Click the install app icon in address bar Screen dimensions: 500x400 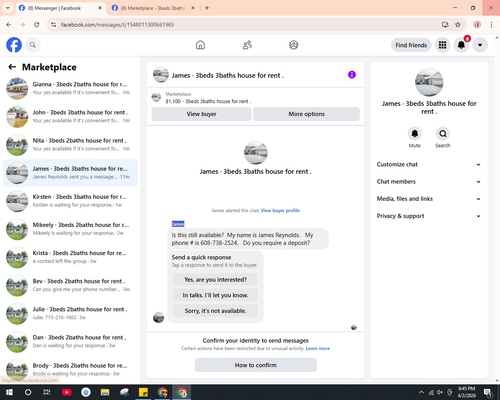445,24
